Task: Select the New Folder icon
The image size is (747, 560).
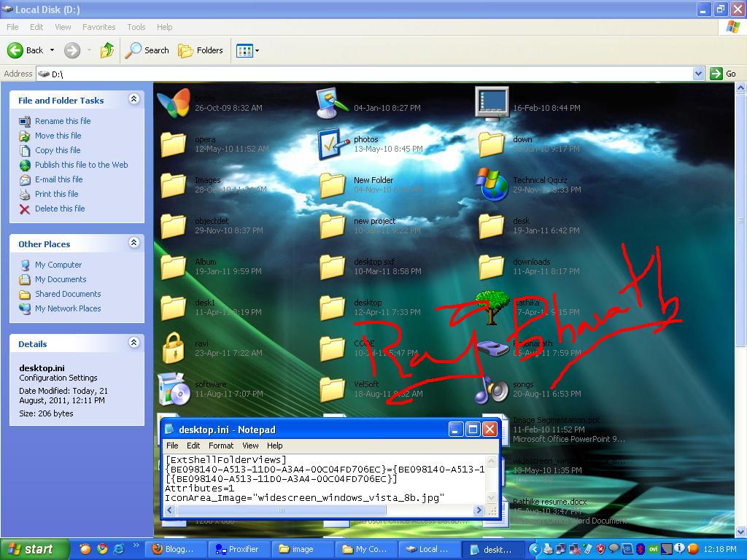Action: (x=332, y=185)
